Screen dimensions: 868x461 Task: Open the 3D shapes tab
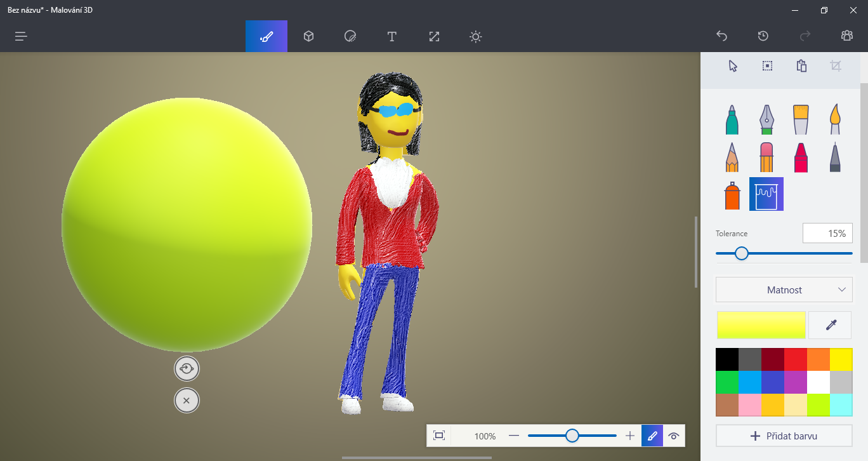[308, 36]
